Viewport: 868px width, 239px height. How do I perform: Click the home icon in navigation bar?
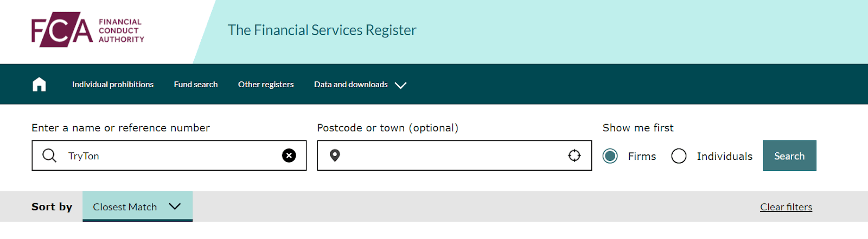tap(39, 85)
